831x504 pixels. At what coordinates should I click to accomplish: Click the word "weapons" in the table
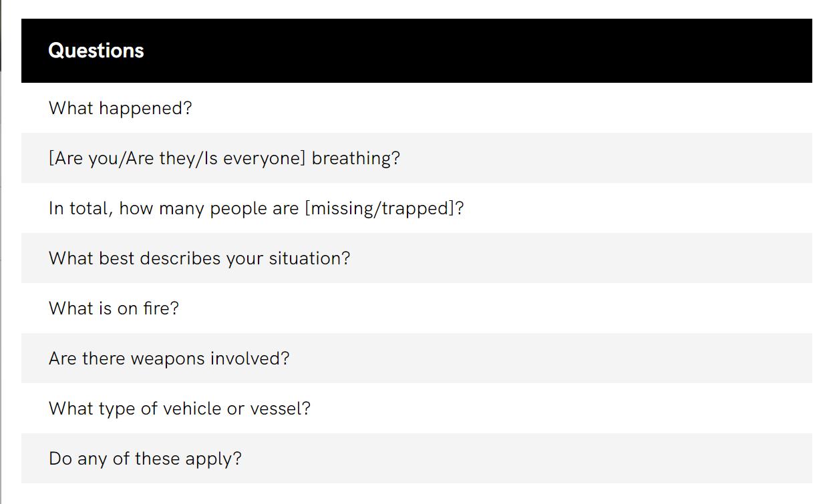pos(168,358)
